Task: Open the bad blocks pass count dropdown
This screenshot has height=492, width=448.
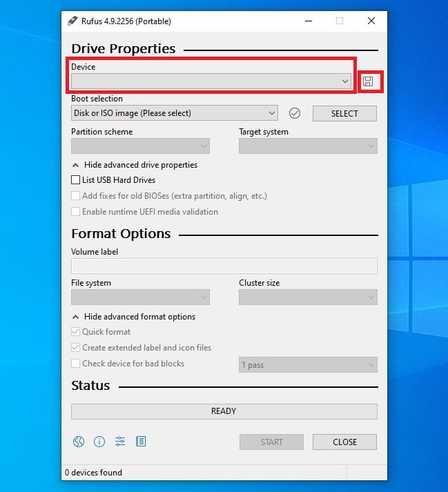Action: pos(308,364)
